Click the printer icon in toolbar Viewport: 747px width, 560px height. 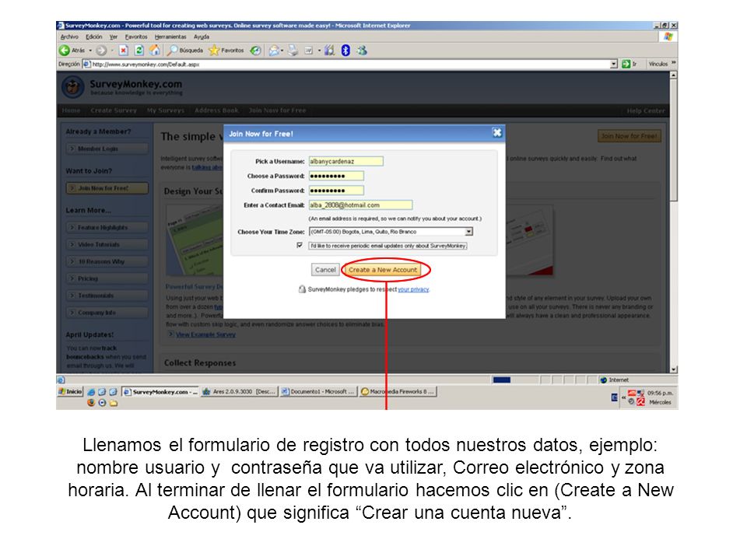pyautogui.click(x=293, y=50)
